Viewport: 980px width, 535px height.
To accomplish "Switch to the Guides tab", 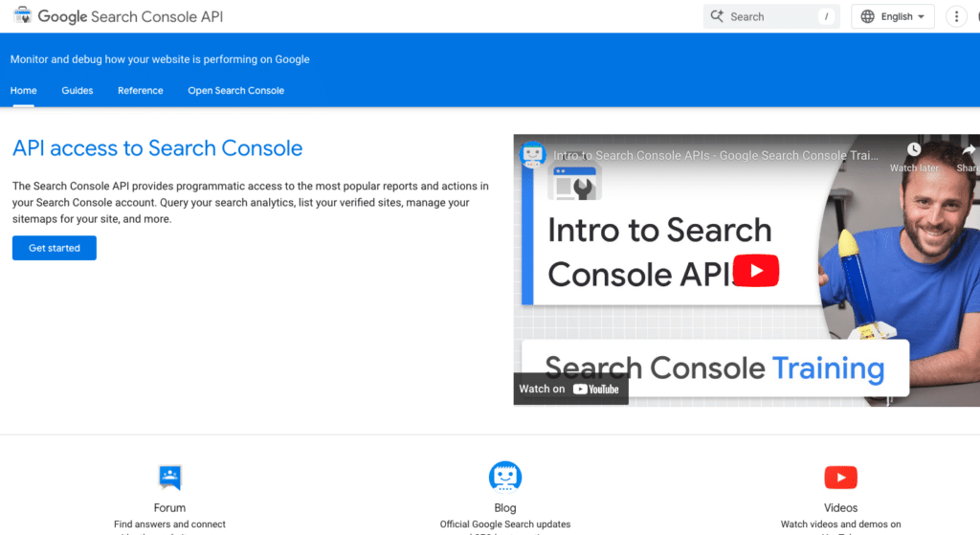I will click(x=78, y=91).
